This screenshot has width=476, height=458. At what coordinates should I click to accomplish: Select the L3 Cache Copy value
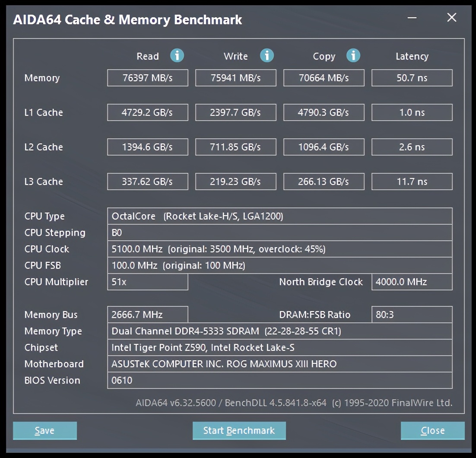click(324, 181)
